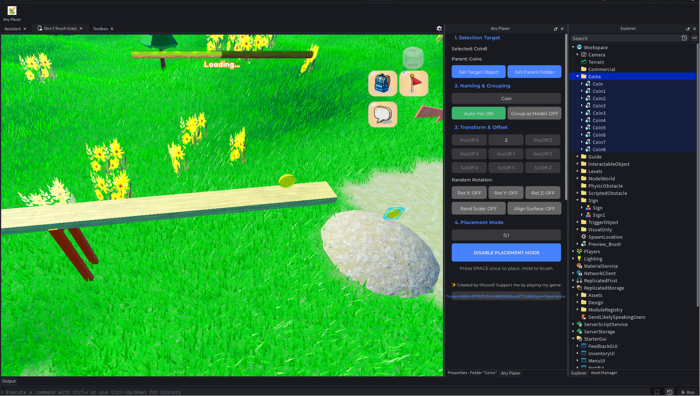Open the chat bubble icon in viewport
700x396 pixels.
383,114
